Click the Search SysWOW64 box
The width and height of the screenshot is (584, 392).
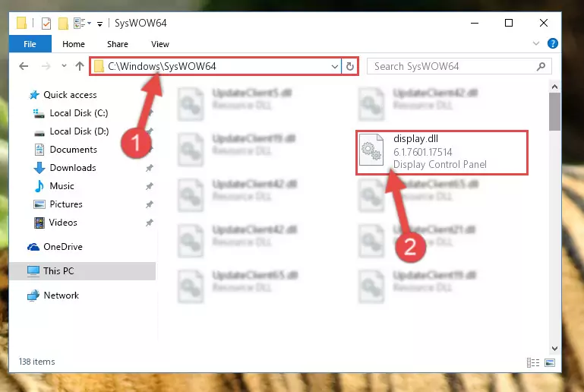tap(459, 66)
